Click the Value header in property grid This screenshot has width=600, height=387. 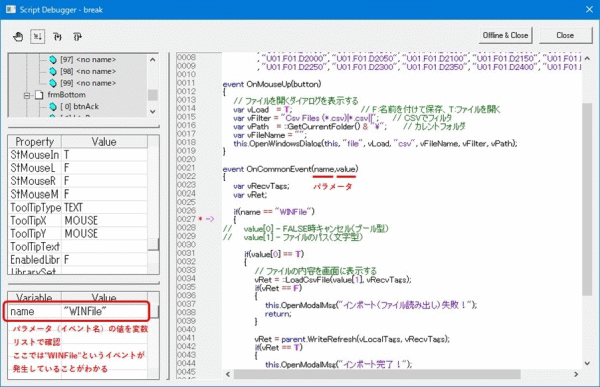click(104, 142)
